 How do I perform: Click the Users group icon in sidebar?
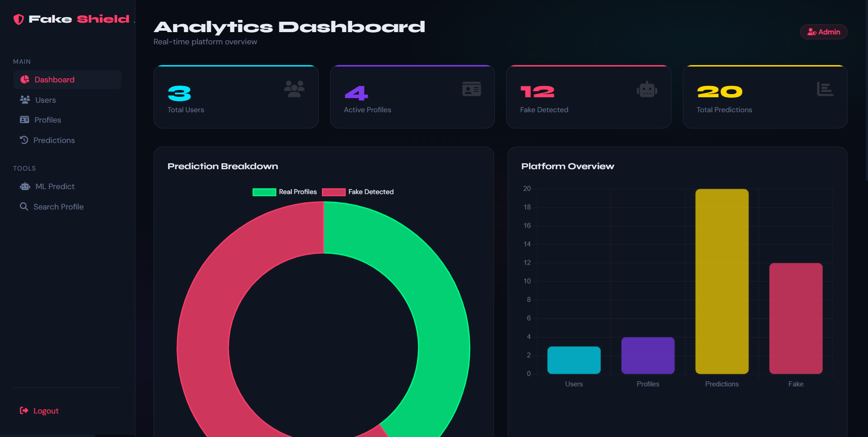(x=25, y=100)
